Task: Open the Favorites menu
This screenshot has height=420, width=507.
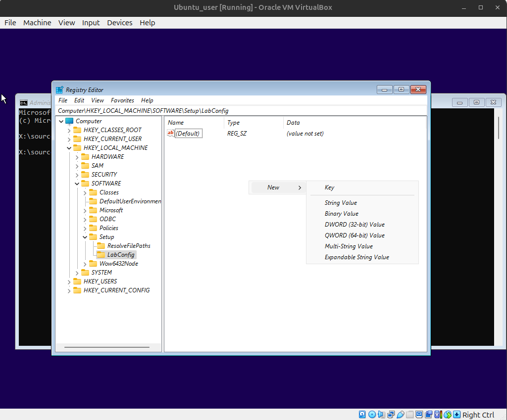Action: pyautogui.click(x=122, y=100)
